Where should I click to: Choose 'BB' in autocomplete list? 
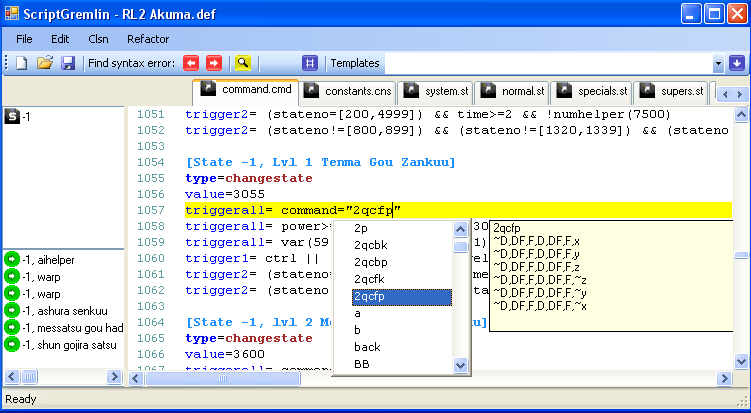[x=402, y=364]
